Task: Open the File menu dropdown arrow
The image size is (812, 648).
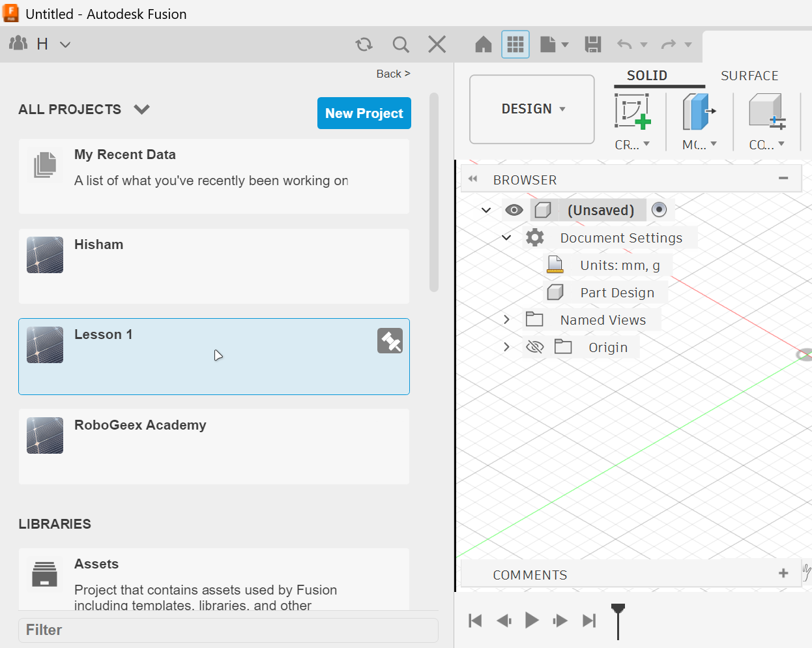Action: [x=565, y=45]
